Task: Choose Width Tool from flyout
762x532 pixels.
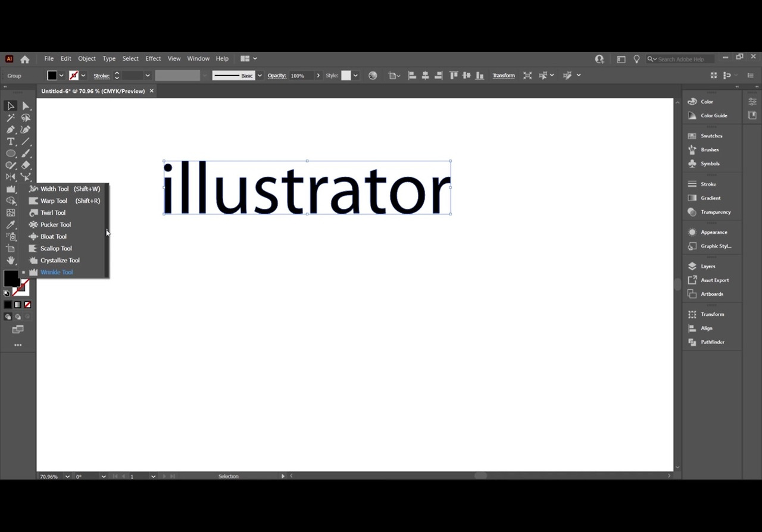Action: (x=64, y=189)
